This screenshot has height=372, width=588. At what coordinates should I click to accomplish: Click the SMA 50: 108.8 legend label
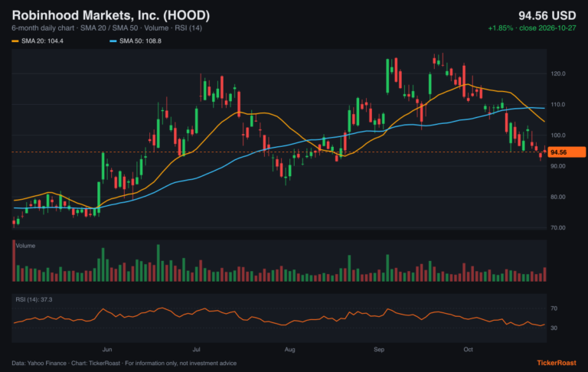pos(140,41)
